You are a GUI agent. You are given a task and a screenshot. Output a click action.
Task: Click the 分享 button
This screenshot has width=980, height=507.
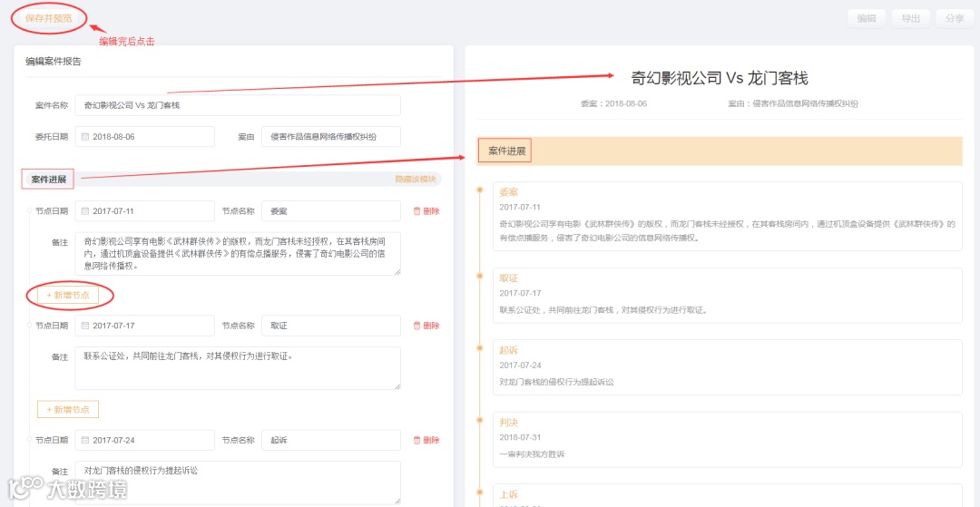[955, 19]
